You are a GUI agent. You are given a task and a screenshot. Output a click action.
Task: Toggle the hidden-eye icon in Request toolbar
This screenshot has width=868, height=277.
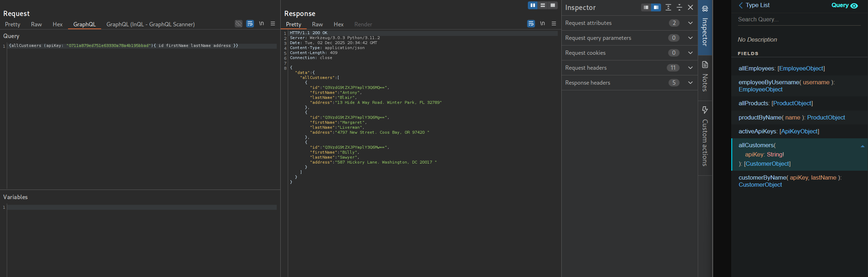click(239, 23)
